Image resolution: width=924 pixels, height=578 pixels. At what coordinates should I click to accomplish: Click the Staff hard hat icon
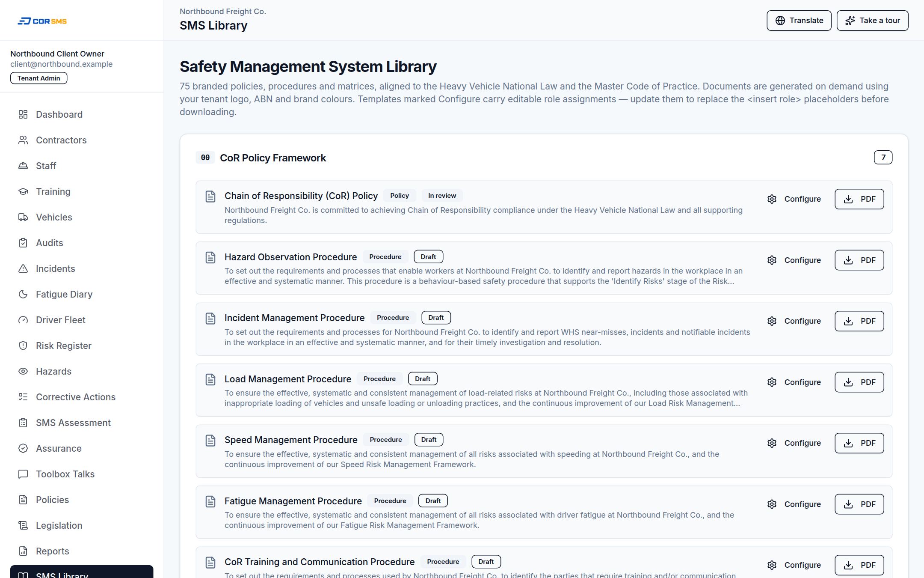23,166
